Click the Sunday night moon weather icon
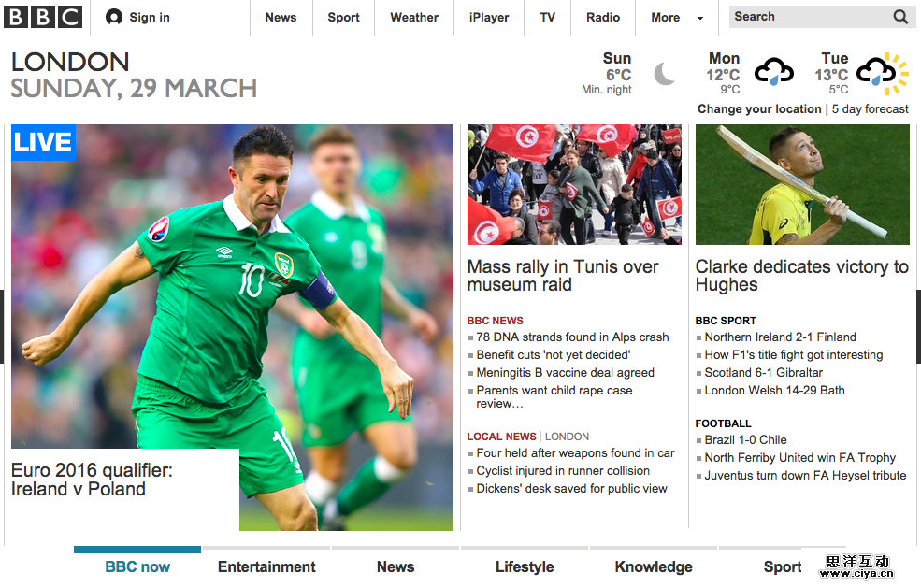Screen dimensions: 921x588 pyautogui.click(x=664, y=74)
